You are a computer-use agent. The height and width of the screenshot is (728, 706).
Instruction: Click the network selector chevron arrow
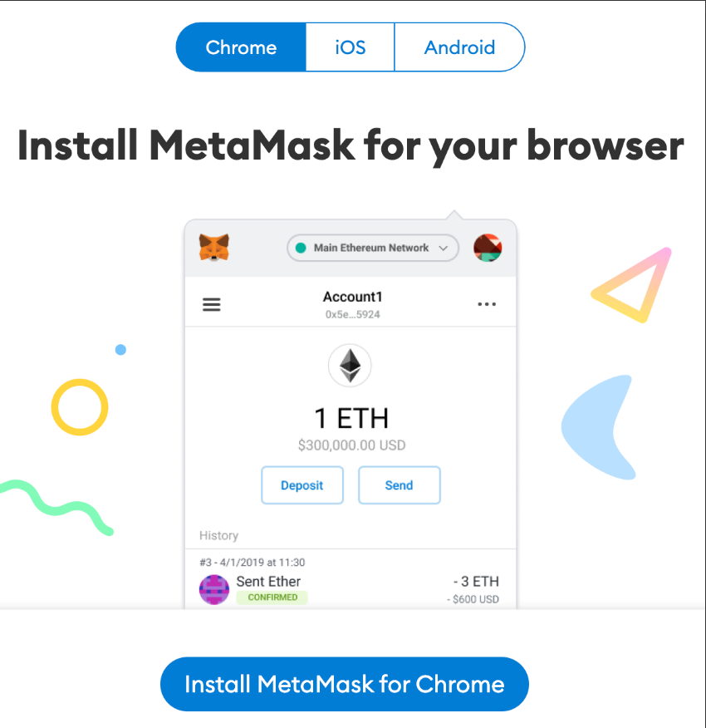click(x=444, y=248)
